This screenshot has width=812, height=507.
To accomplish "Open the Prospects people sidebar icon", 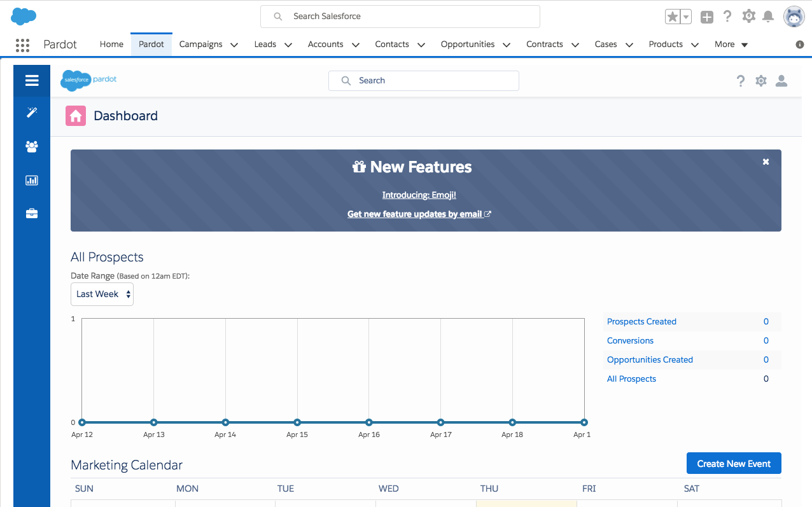I will [32, 146].
